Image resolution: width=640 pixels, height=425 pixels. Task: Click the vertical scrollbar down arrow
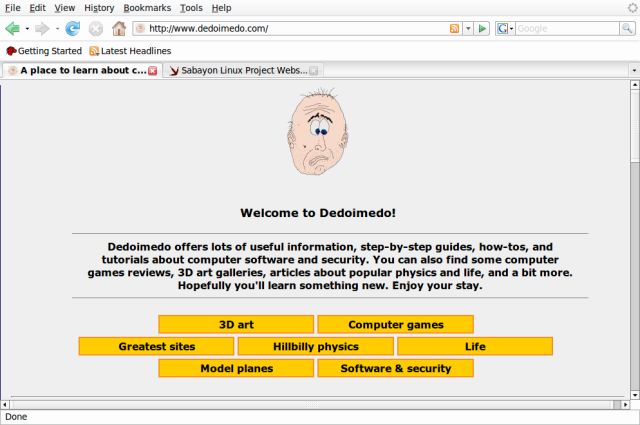pos(635,395)
